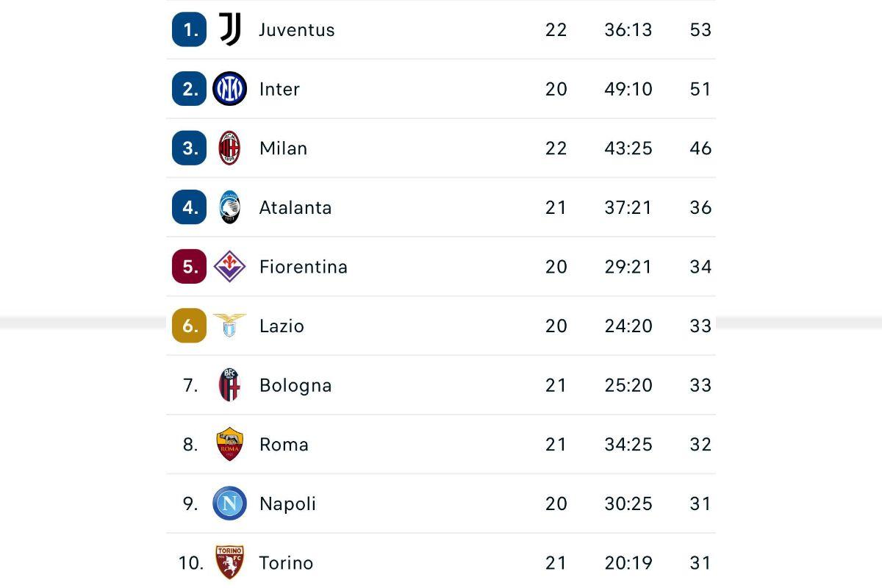The image size is (882, 588).
Task: Open the Napoli team page
Action: tap(287, 503)
